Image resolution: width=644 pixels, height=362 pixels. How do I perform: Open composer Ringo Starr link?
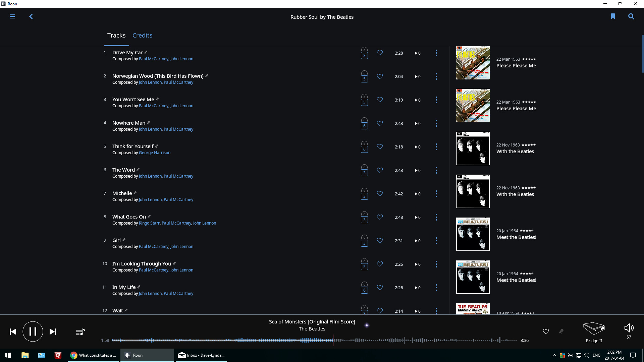click(x=149, y=223)
